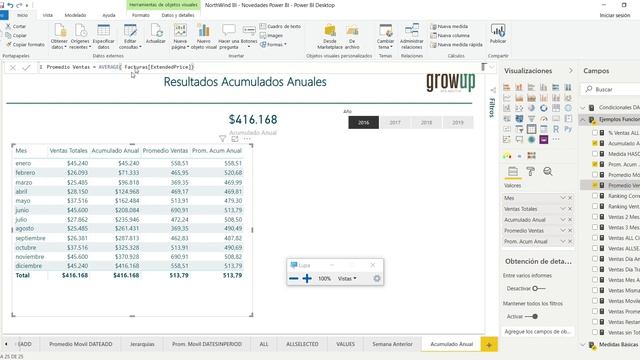Switch to Formato ribbon tab
The width and height of the screenshot is (640, 360).
(141, 15)
